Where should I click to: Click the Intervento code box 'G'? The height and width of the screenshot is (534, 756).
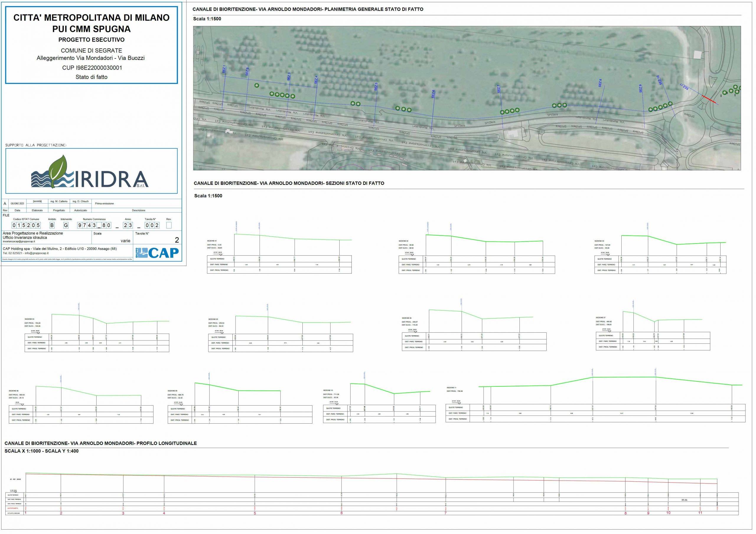66,226
